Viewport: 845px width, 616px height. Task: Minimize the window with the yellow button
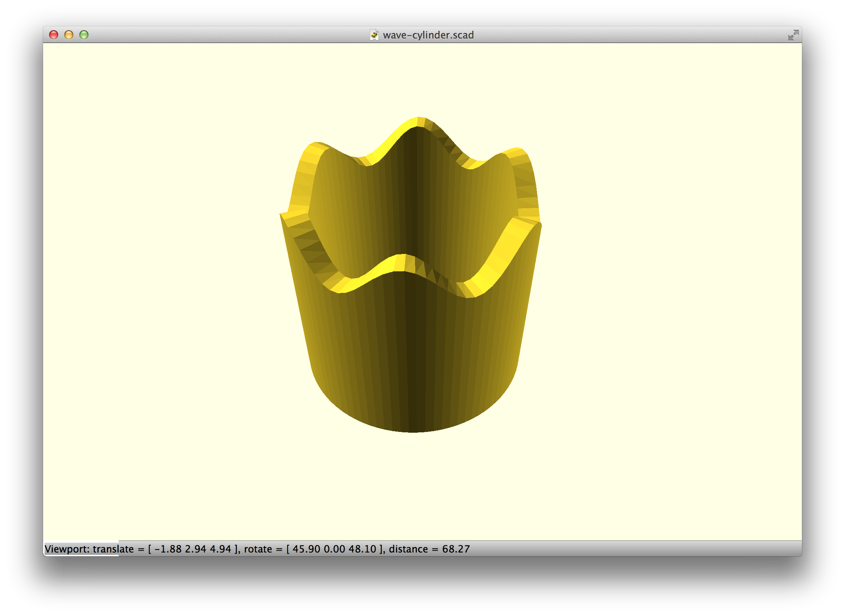coord(69,35)
